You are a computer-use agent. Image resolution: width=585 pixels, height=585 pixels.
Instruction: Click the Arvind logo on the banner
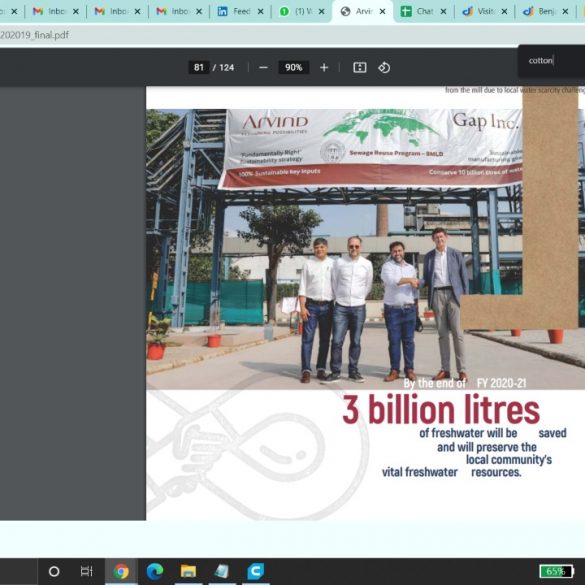tap(275, 122)
